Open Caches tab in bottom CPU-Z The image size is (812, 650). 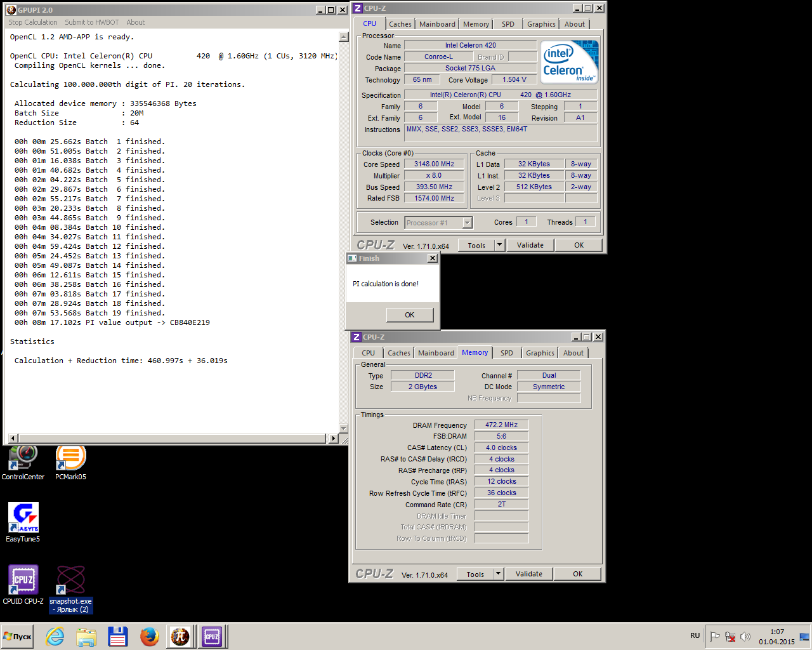point(399,353)
